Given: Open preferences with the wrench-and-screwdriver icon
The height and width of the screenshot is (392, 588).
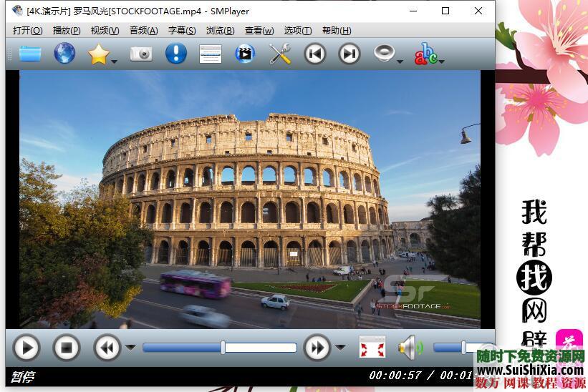Looking at the screenshot, I should (279, 54).
